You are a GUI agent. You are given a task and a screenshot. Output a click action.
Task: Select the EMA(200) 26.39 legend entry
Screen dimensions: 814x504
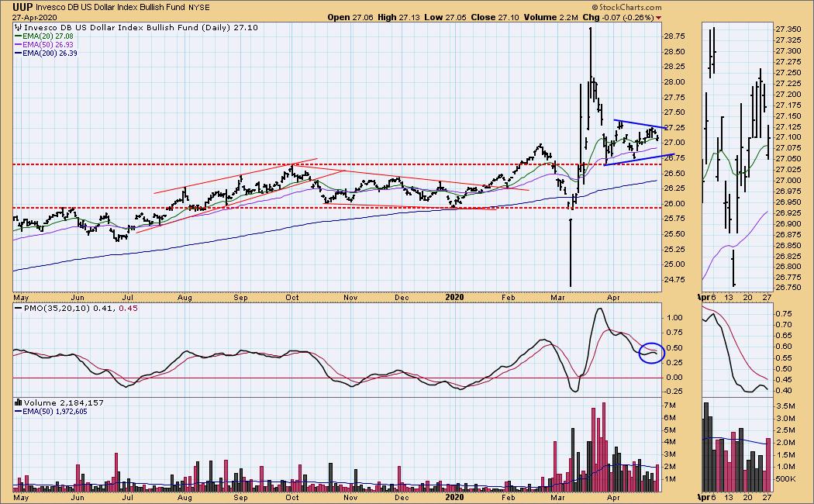(47, 53)
